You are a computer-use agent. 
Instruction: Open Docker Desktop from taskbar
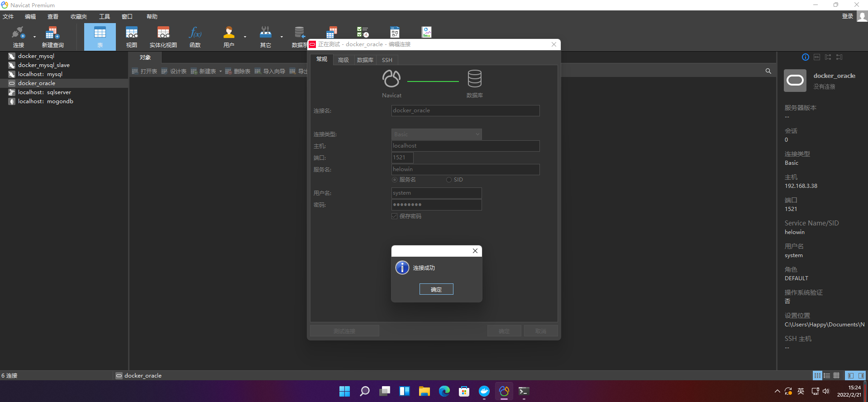(484, 391)
